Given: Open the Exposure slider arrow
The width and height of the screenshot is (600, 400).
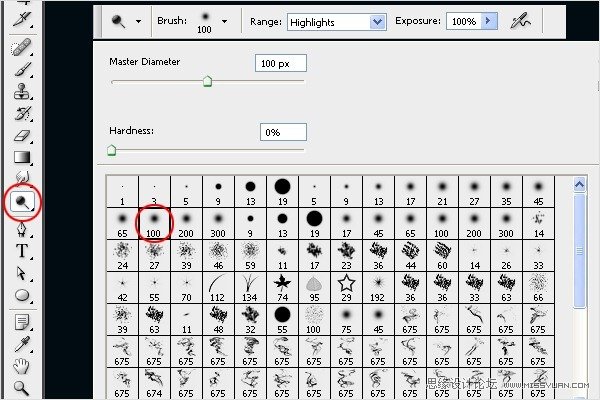Looking at the screenshot, I should [489, 21].
